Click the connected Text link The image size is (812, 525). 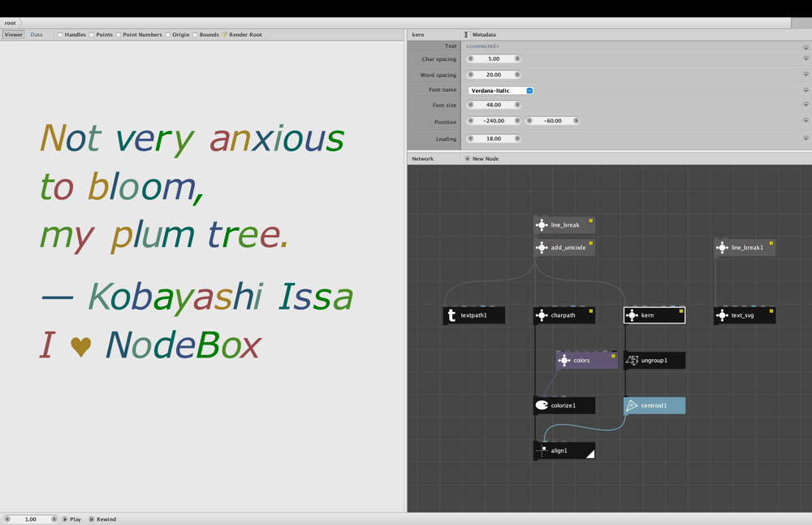point(482,46)
